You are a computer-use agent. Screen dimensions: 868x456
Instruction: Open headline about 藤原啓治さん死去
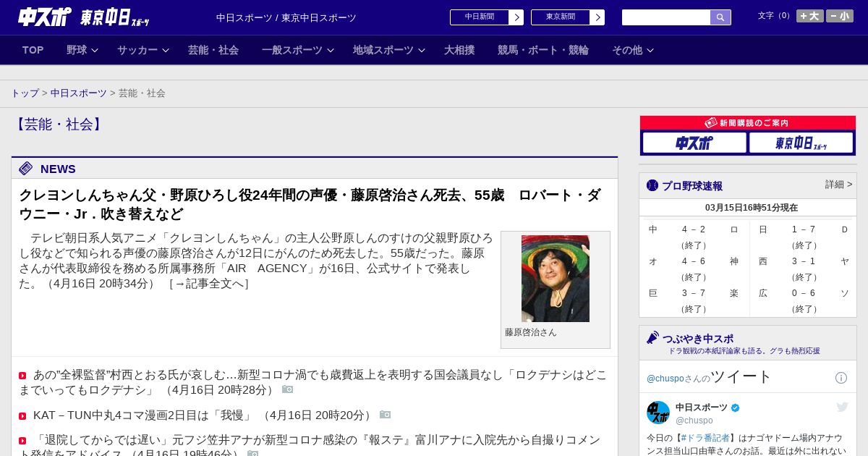click(310, 205)
